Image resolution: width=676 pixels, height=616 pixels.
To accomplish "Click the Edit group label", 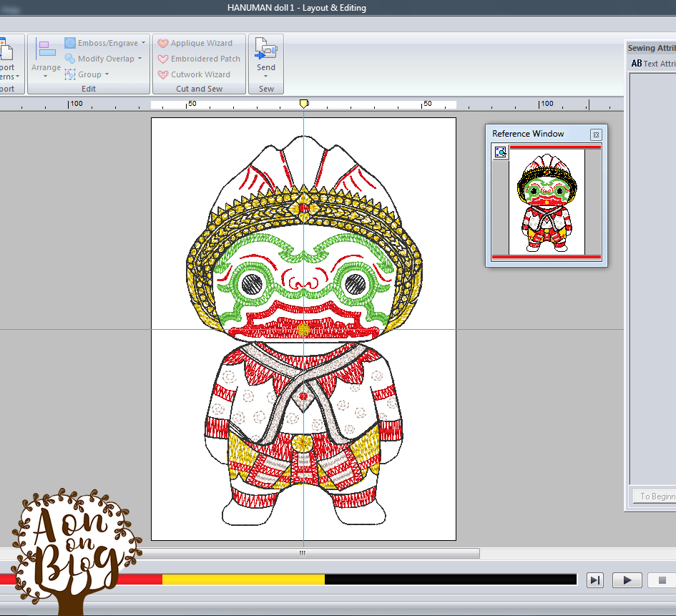I will 89,89.
